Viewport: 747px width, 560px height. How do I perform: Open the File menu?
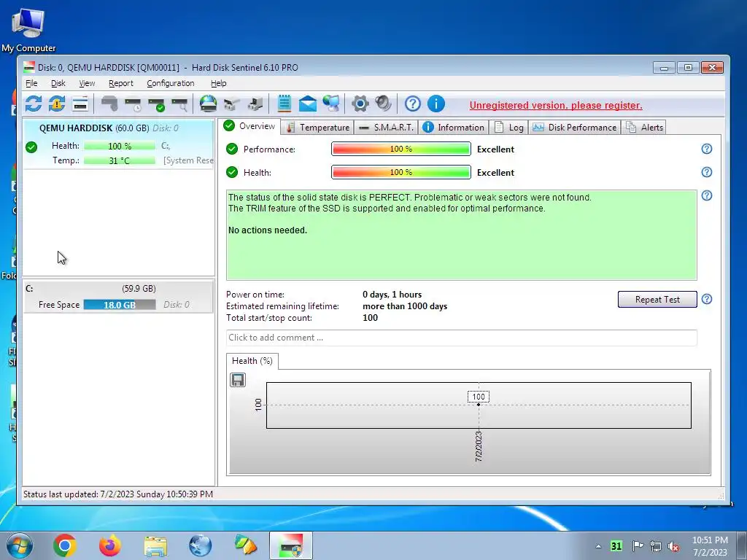tap(31, 83)
